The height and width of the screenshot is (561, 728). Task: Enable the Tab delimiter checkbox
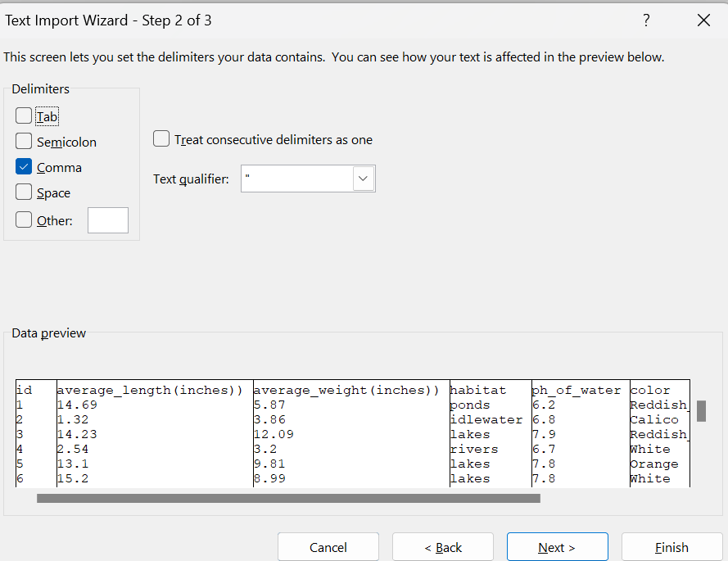pos(25,116)
